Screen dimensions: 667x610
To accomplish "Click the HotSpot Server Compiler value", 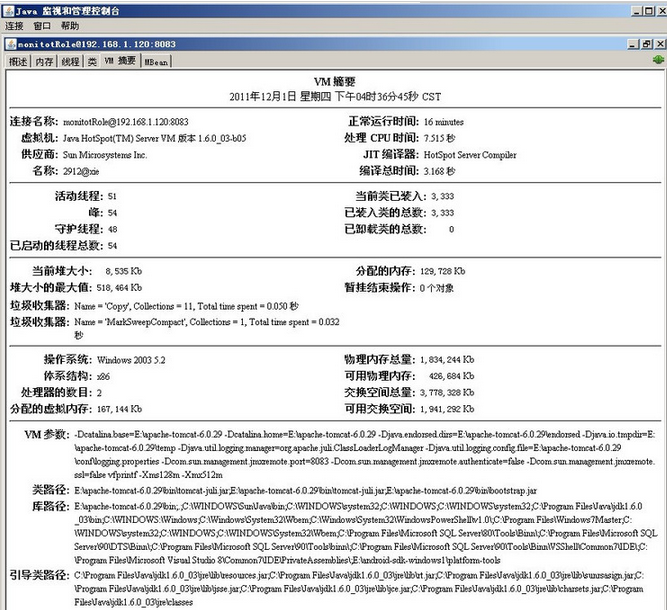I will 470,155.
